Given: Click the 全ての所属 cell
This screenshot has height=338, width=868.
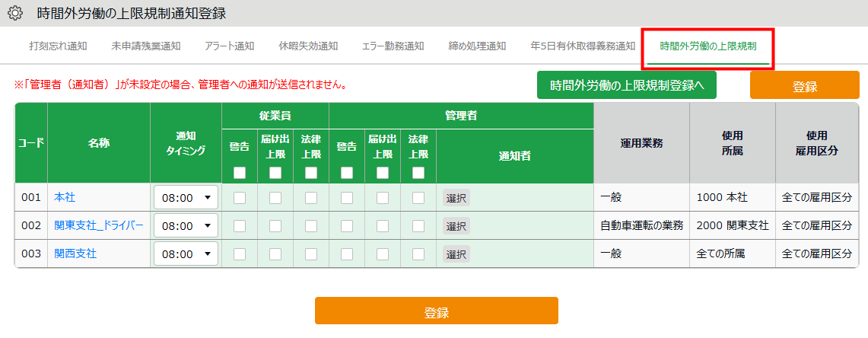Looking at the screenshot, I should pos(733,253).
